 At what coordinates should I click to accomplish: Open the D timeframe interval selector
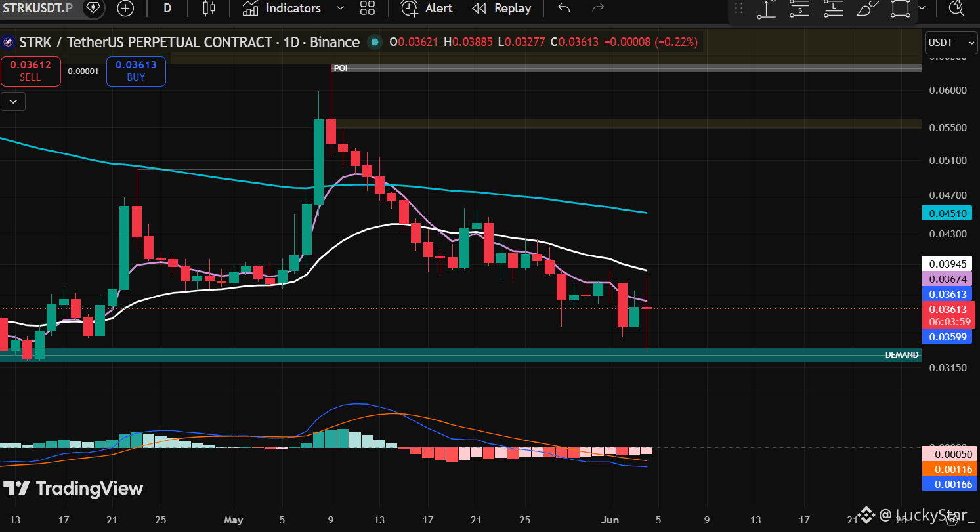point(167,9)
